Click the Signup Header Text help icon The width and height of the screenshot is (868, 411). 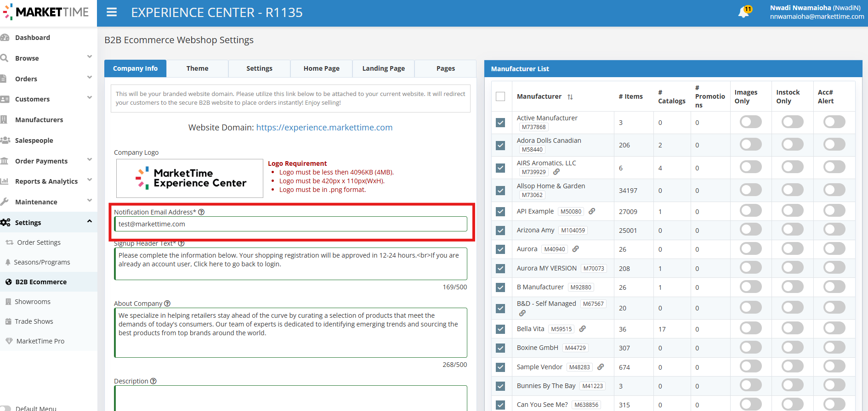point(181,243)
